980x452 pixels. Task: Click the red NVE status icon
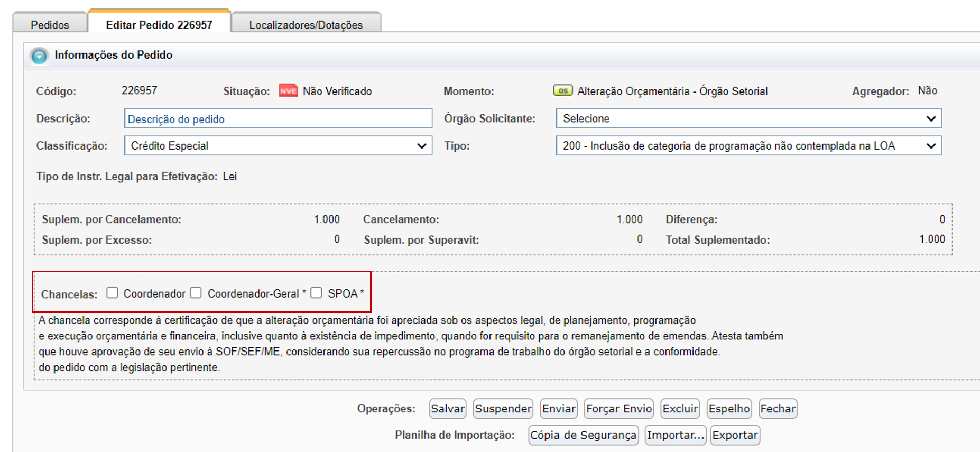(289, 90)
